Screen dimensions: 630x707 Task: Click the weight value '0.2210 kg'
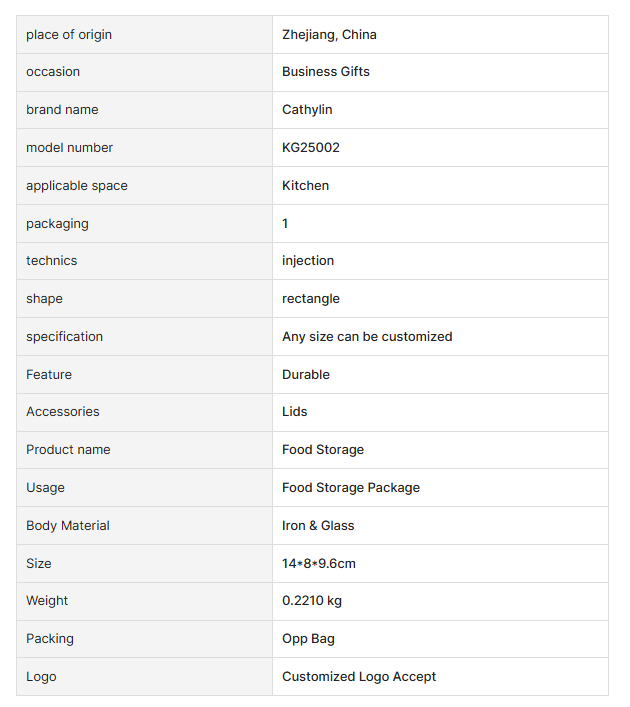tap(312, 601)
